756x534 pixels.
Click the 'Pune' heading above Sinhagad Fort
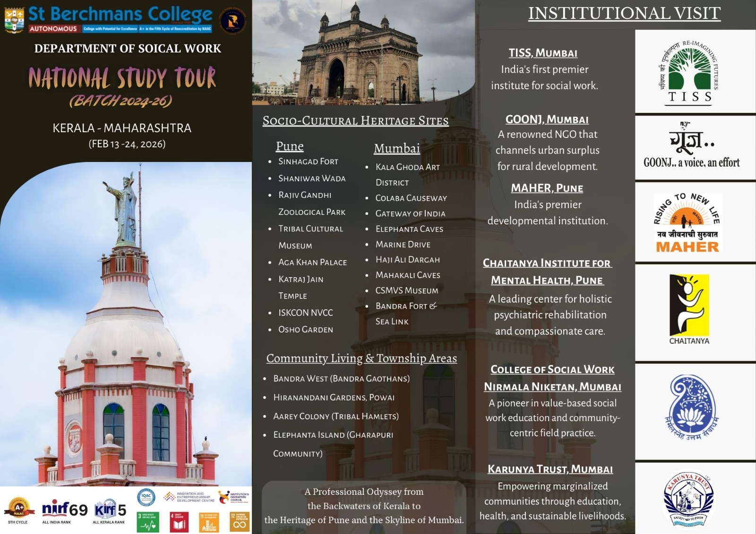290,146
